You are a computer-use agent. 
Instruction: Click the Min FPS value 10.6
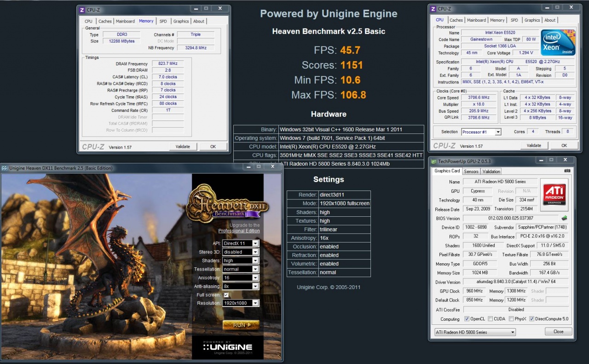point(350,80)
